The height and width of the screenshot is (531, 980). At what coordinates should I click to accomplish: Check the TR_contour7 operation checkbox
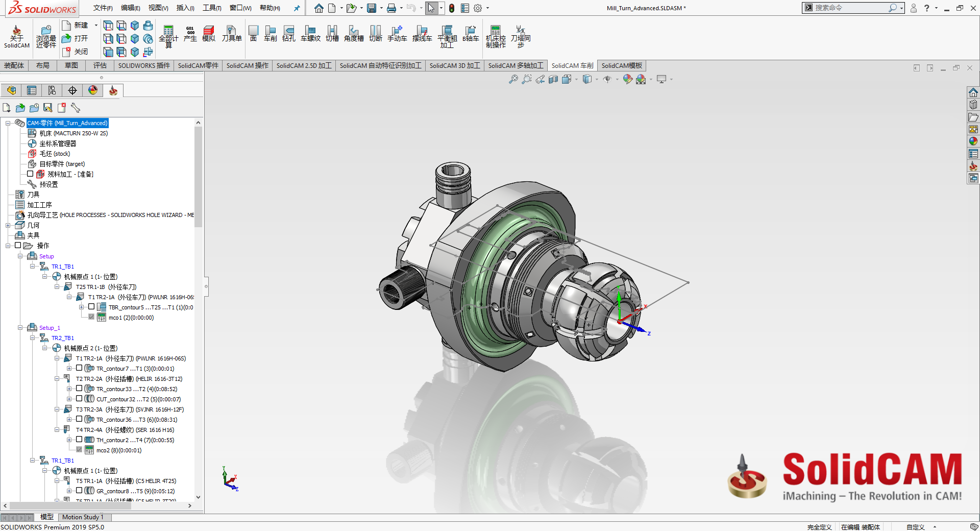[x=79, y=368]
